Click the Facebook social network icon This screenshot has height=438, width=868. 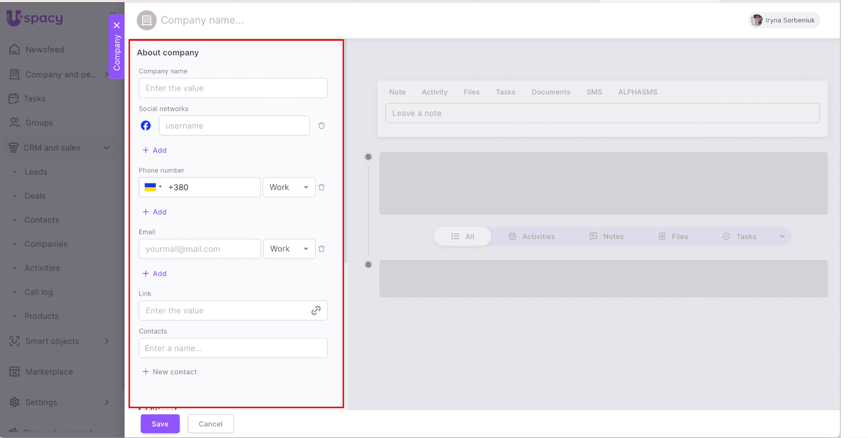point(146,125)
